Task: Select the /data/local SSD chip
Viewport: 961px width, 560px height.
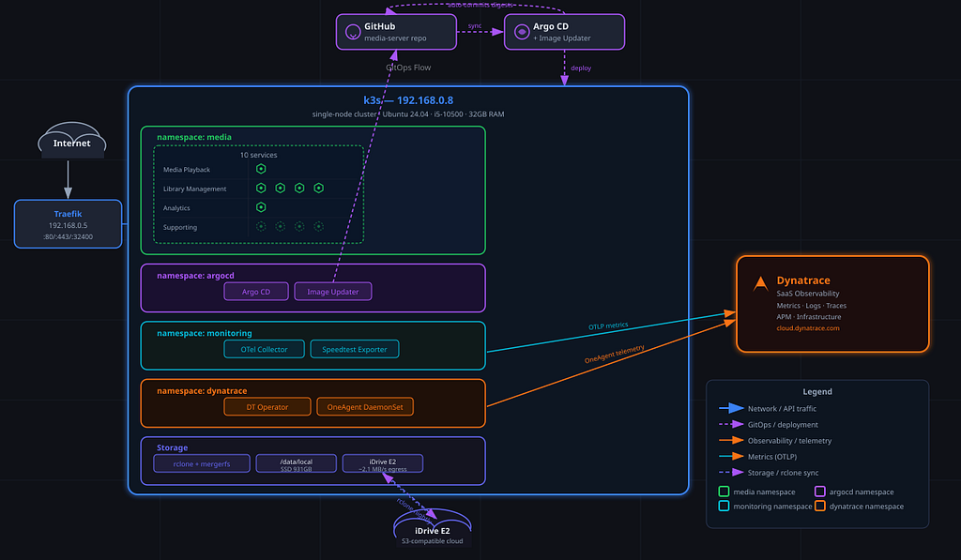Action: tap(296, 463)
